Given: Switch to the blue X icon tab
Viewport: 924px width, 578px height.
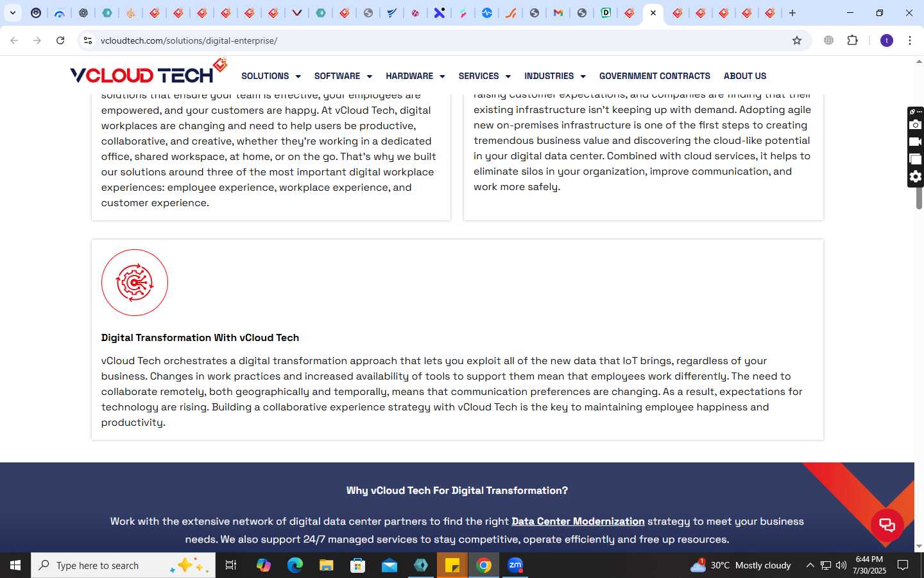Looking at the screenshot, I should (x=440, y=13).
